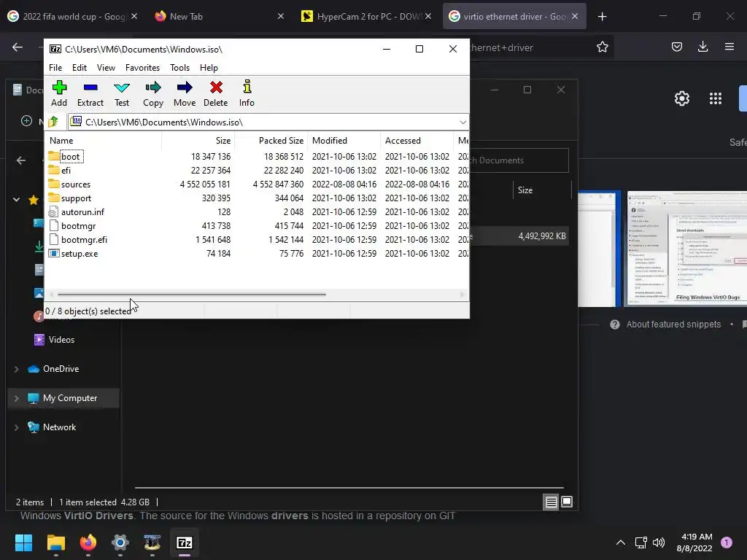Screen dimensions: 747x560
Task: Run the Test archive tool
Action: (122, 94)
